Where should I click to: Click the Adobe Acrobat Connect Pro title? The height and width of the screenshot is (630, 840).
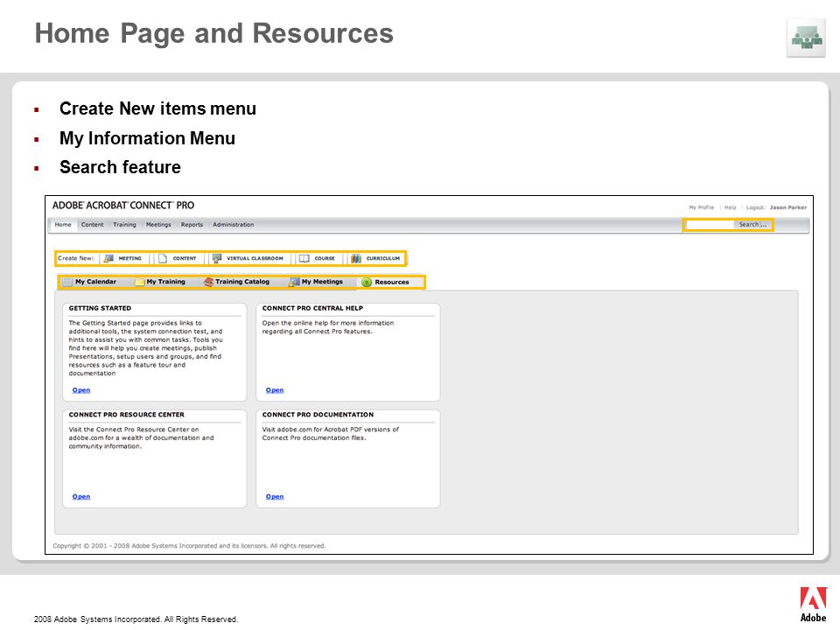(x=123, y=205)
